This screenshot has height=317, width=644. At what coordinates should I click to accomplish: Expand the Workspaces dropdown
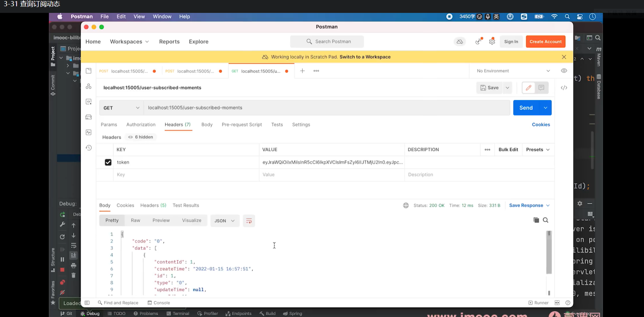(129, 42)
